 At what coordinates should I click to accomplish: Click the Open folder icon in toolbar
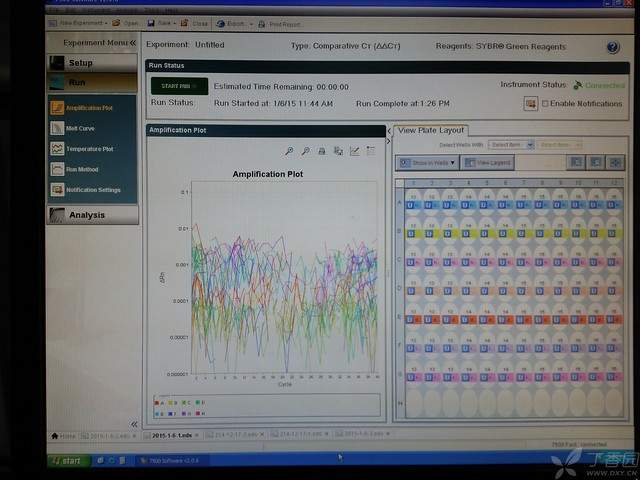[x=116, y=23]
